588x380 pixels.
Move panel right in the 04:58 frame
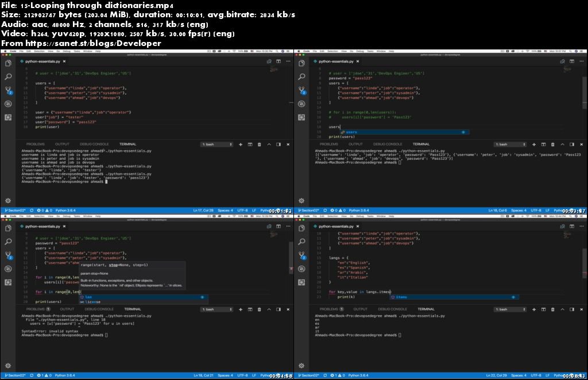tap(278, 309)
